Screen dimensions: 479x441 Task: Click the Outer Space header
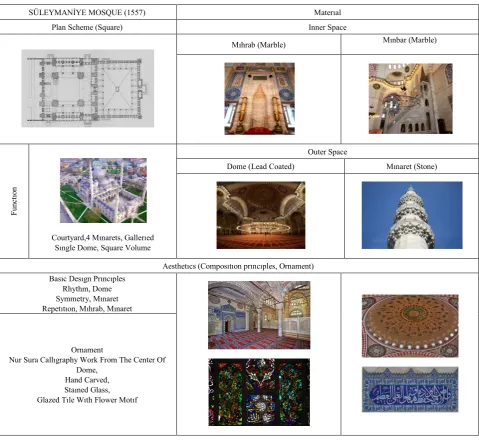point(327,152)
